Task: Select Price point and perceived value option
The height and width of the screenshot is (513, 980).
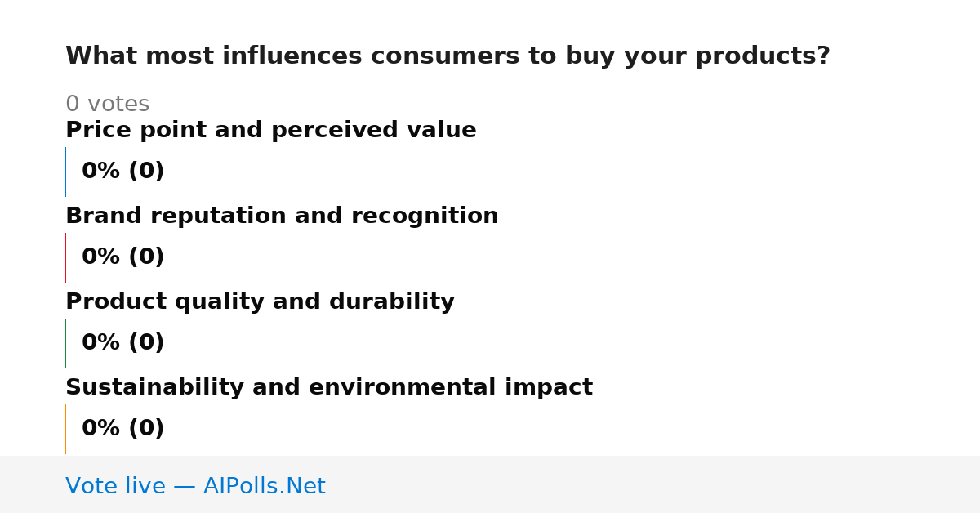Action: pyautogui.click(x=270, y=131)
